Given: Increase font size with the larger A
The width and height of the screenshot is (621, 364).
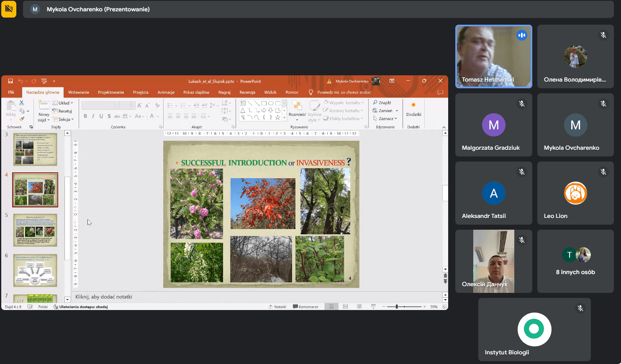Looking at the screenshot, I should [x=139, y=105].
